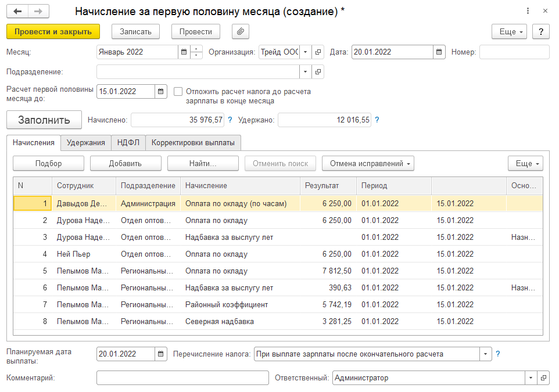Click into the Комментарий input field
Image resolution: width=559 pixels, height=392 pixels.
coord(182,378)
